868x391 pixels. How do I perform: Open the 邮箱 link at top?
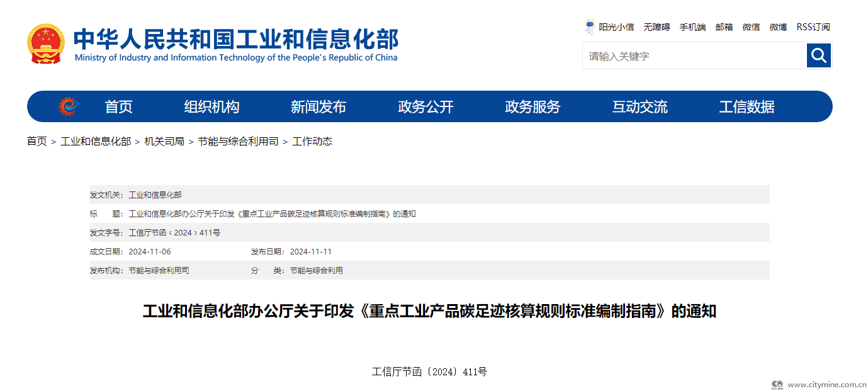(x=724, y=27)
